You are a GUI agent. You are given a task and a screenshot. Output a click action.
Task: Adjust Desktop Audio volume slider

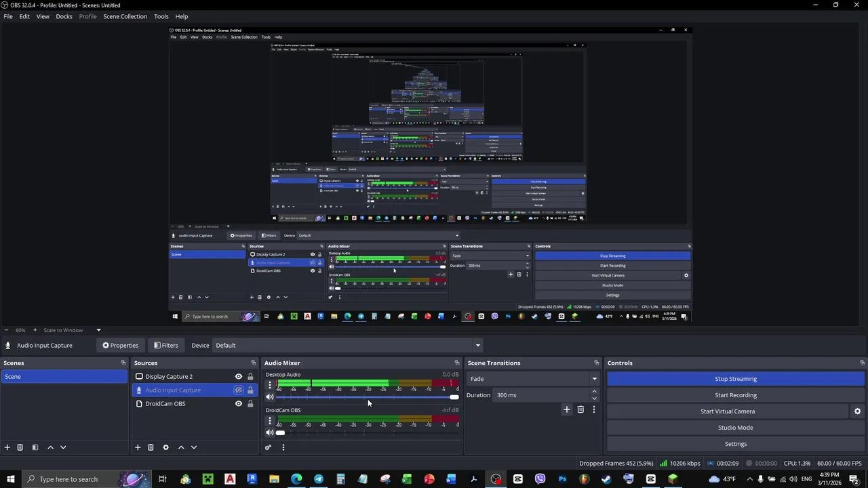(x=368, y=397)
